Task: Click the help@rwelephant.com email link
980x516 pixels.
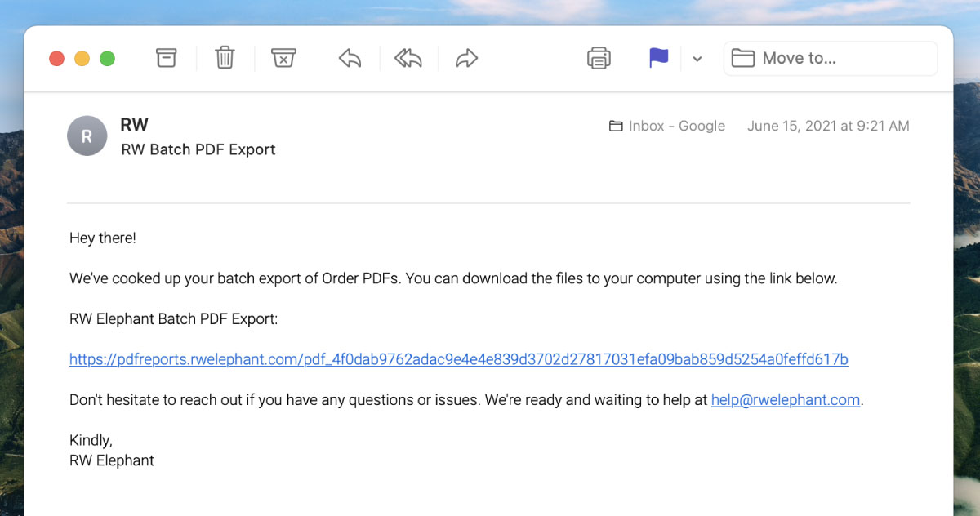Action: coord(786,400)
